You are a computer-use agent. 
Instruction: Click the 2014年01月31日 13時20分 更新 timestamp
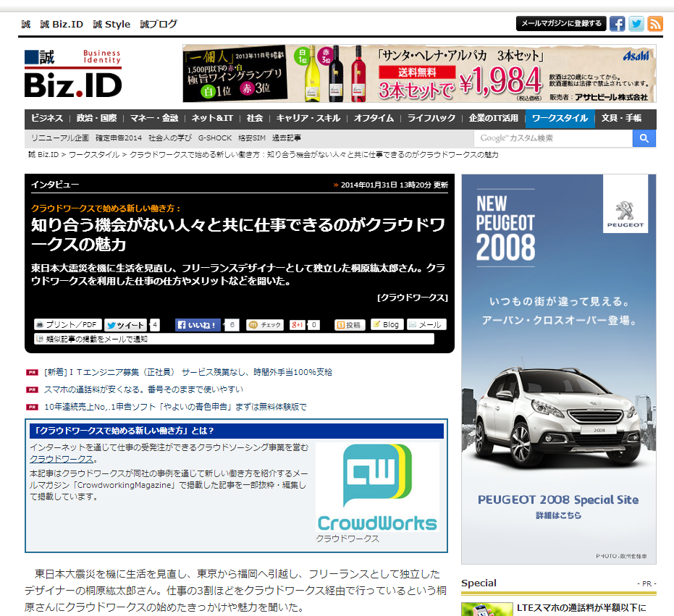click(394, 185)
